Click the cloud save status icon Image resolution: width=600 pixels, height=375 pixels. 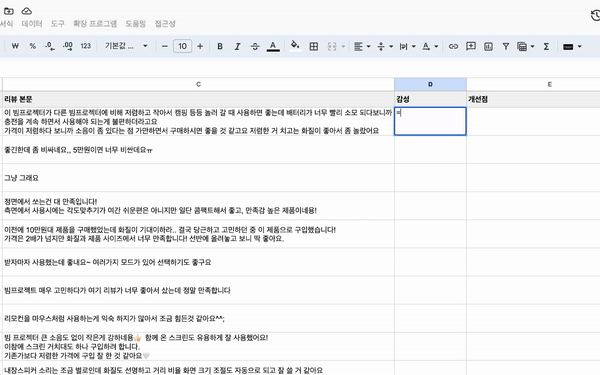[x=26, y=11]
